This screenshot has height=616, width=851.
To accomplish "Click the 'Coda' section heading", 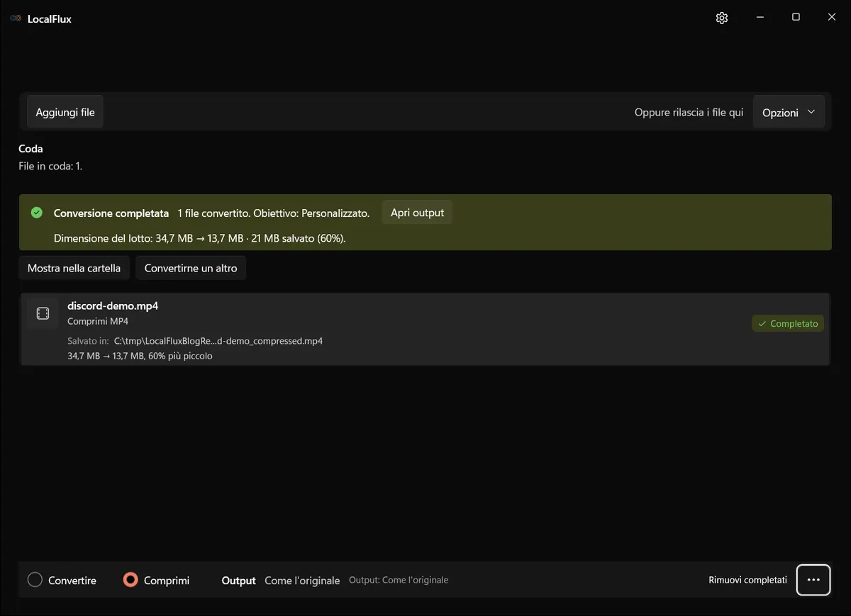I will pos(30,149).
